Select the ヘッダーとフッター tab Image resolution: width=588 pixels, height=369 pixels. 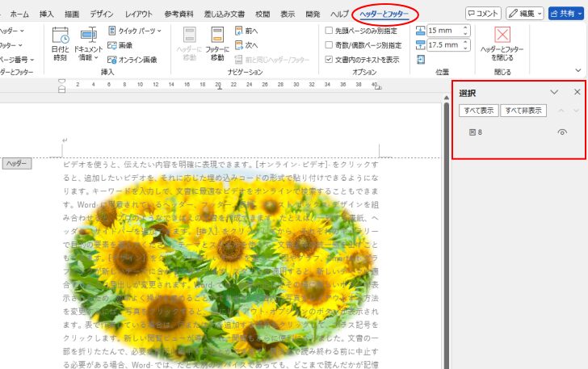coord(384,15)
